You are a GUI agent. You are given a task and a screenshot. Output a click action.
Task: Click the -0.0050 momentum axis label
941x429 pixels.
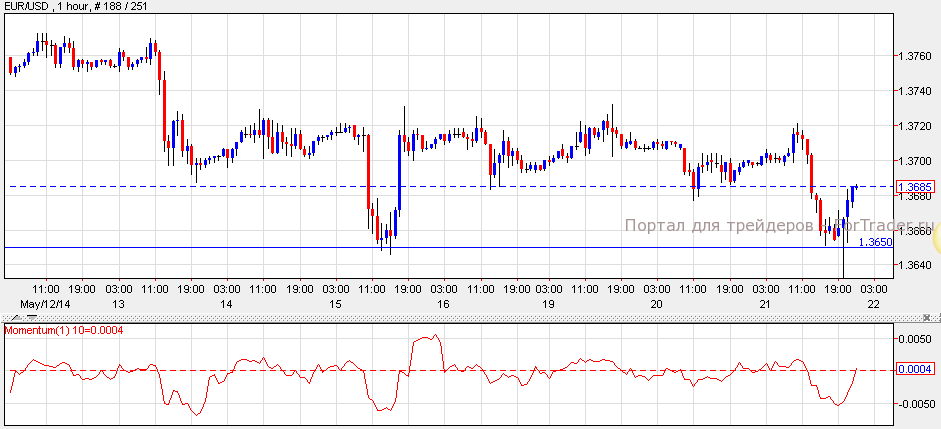915,404
